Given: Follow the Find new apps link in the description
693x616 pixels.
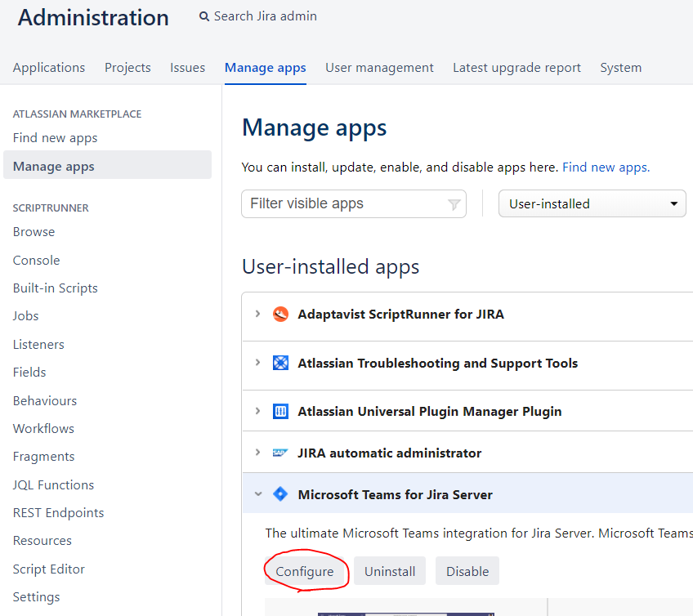Looking at the screenshot, I should click(606, 167).
